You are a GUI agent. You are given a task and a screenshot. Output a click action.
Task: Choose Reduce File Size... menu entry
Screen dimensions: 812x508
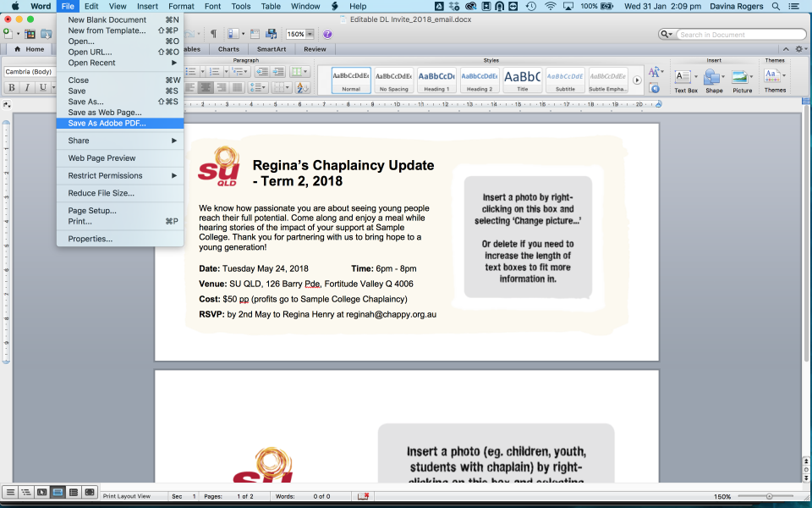pyautogui.click(x=119, y=193)
